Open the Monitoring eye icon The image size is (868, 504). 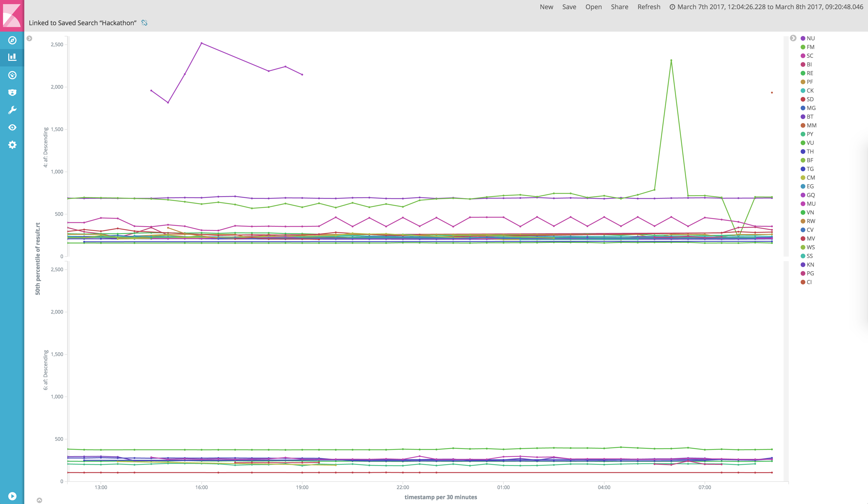pos(12,127)
